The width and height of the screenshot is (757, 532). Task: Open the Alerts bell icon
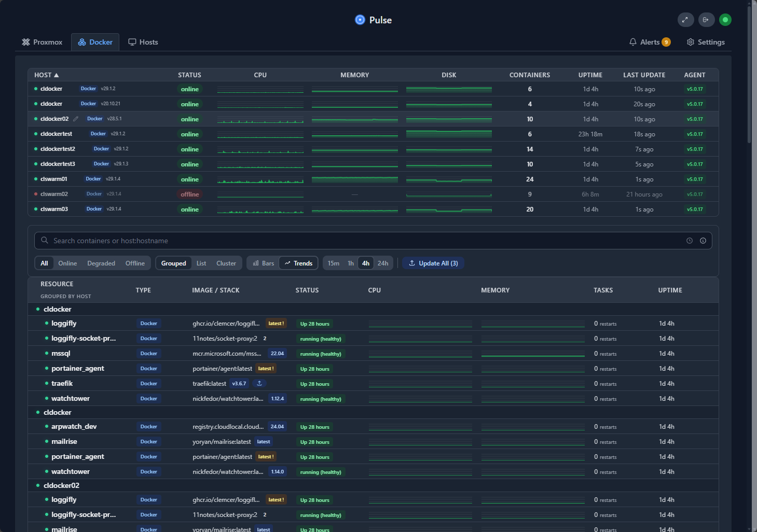(x=634, y=41)
